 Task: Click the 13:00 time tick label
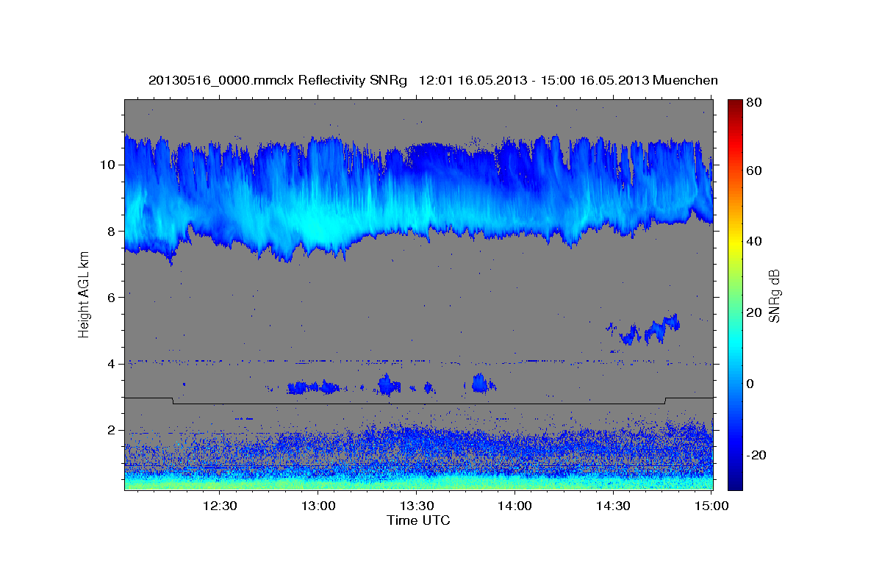point(318,506)
